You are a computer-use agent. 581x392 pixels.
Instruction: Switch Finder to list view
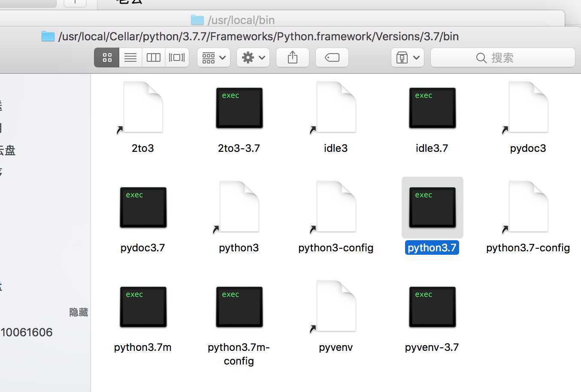(x=130, y=57)
